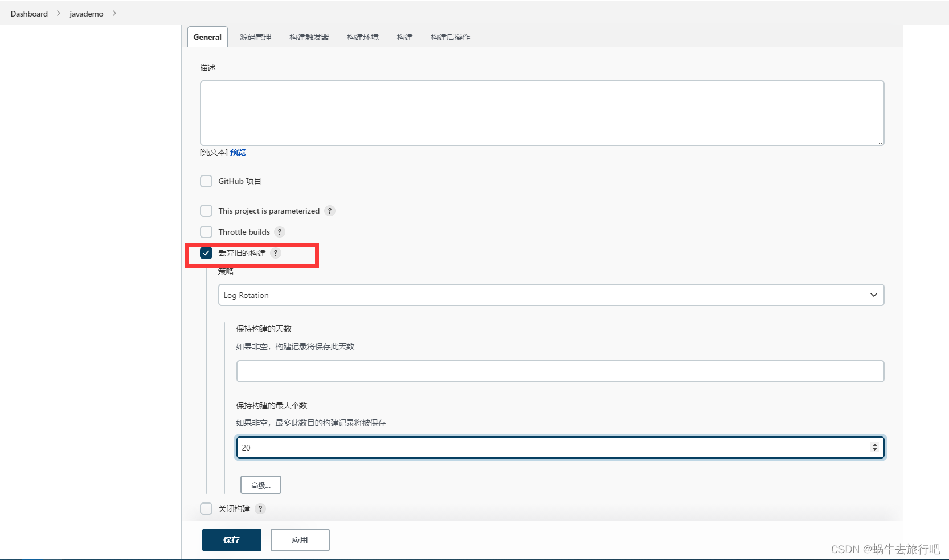Enable This project is parameterized checkbox

[x=206, y=211]
